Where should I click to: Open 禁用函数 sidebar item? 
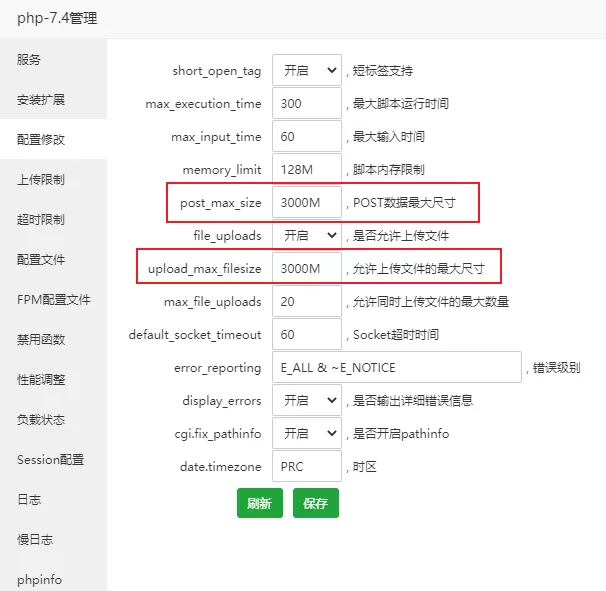(53, 340)
